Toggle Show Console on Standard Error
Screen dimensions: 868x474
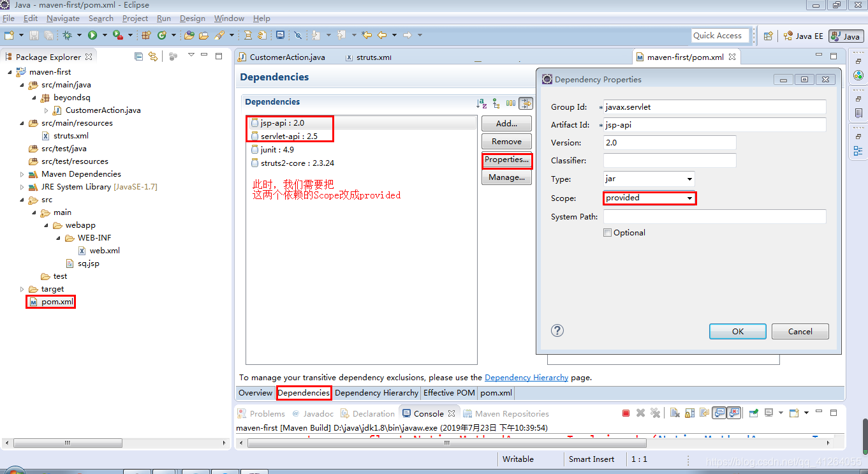(x=733, y=413)
